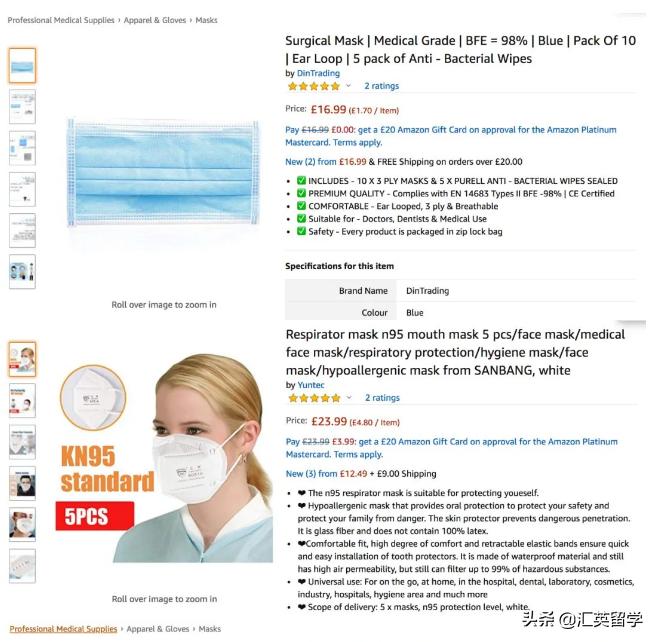Click the main blue surgical mask image
The image size is (657, 642).
[163, 173]
